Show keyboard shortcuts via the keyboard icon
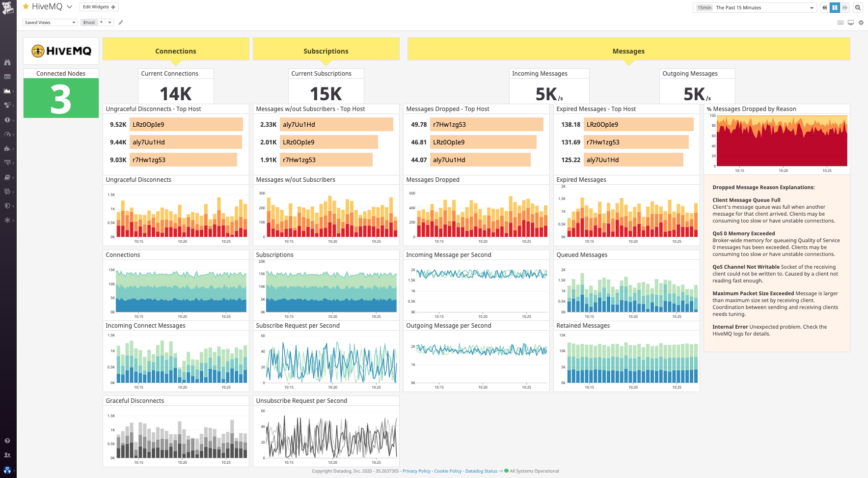 tap(841, 23)
